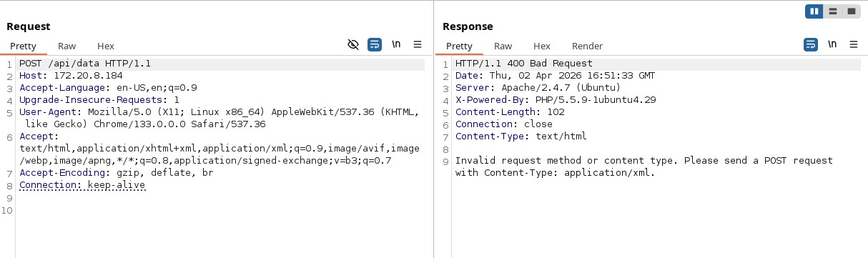Image resolution: width=868 pixels, height=258 pixels.
Task: Open Request pane hamburger options menu
Action: click(418, 44)
